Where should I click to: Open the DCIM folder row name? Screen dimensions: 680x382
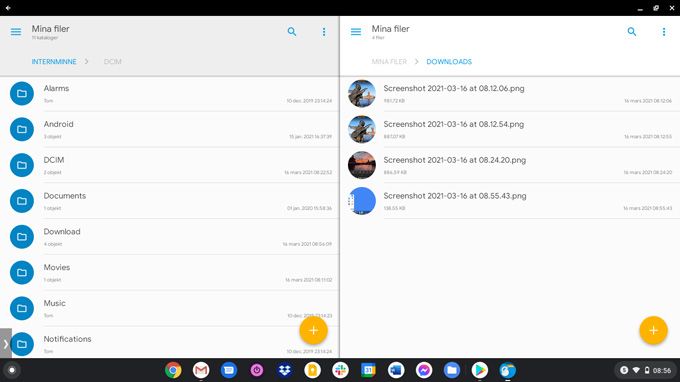click(x=54, y=160)
